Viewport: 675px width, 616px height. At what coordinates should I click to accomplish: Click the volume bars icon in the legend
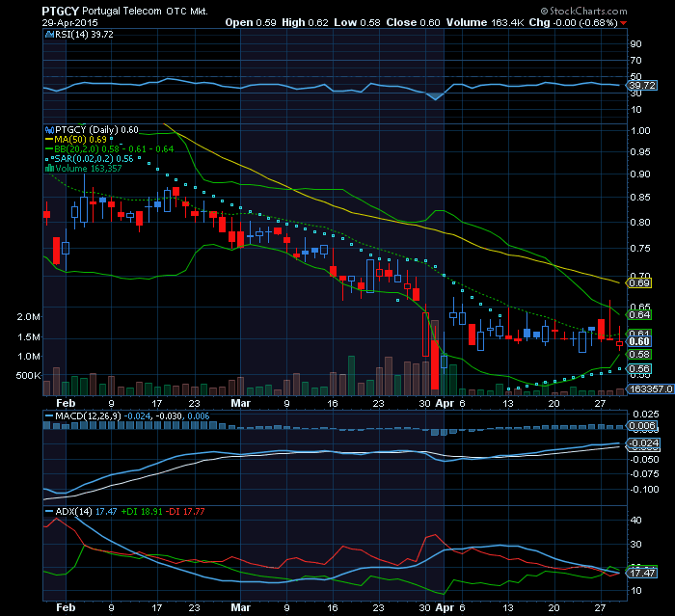pyautogui.click(x=49, y=169)
